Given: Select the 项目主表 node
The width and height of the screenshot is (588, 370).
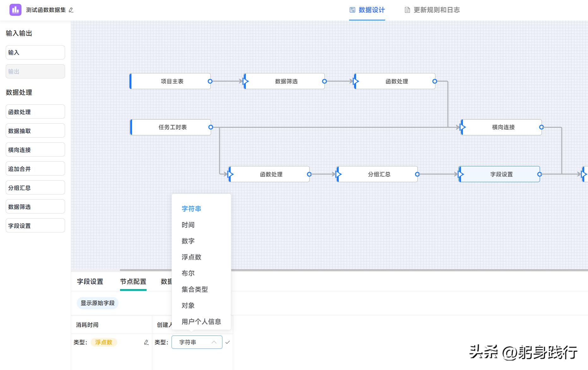Looking at the screenshot, I should tap(170, 81).
